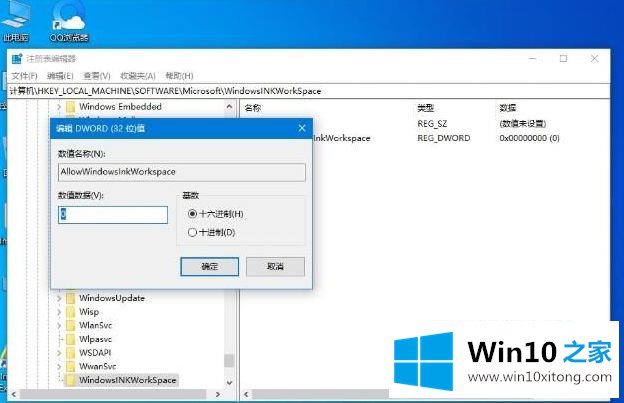624x403 pixels.
Task: Open the 帮助(H) menu
Action: [x=179, y=76]
